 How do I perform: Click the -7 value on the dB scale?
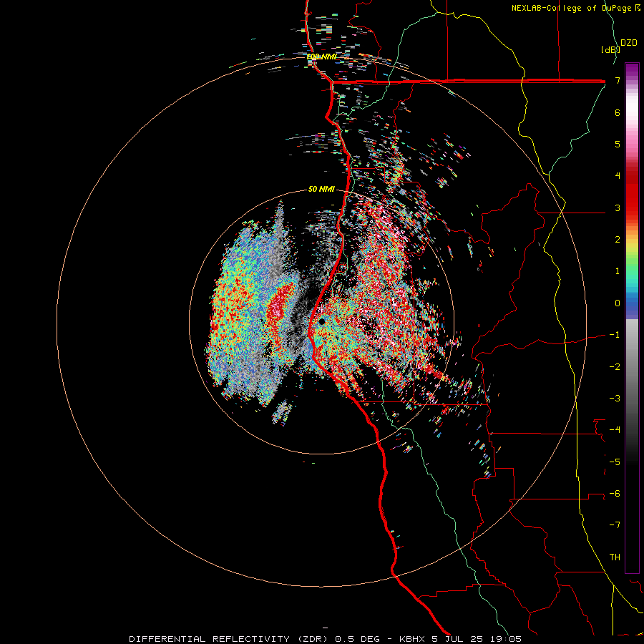click(x=615, y=525)
